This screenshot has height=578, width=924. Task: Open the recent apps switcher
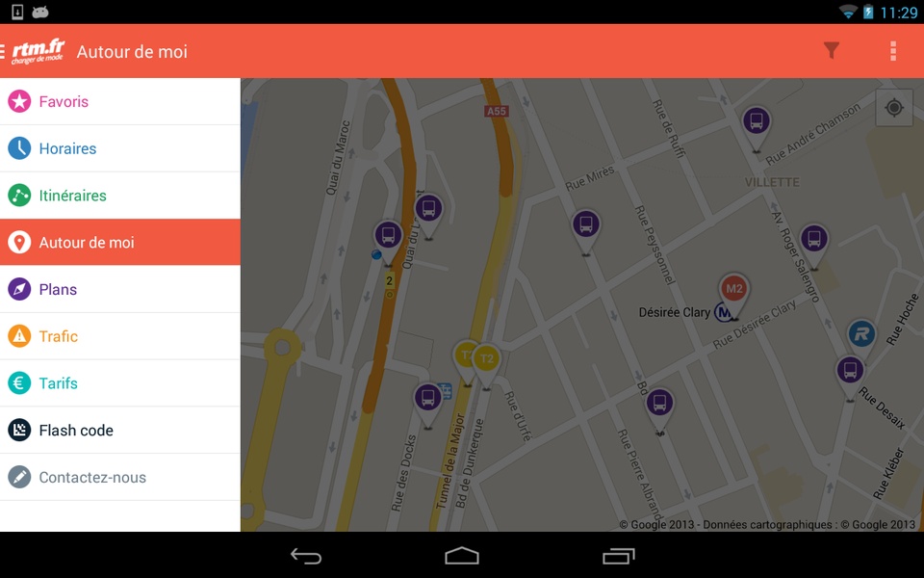(618, 556)
